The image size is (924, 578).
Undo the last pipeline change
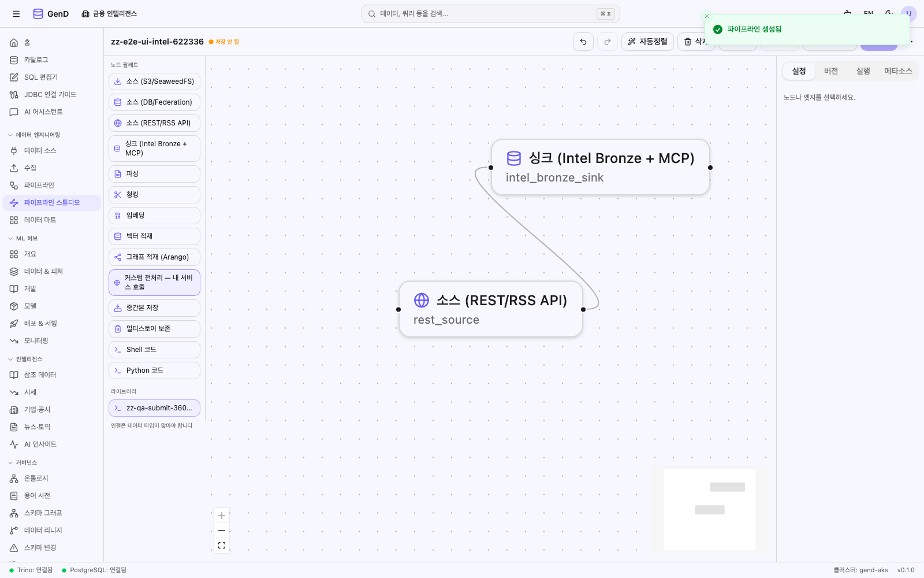point(583,42)
